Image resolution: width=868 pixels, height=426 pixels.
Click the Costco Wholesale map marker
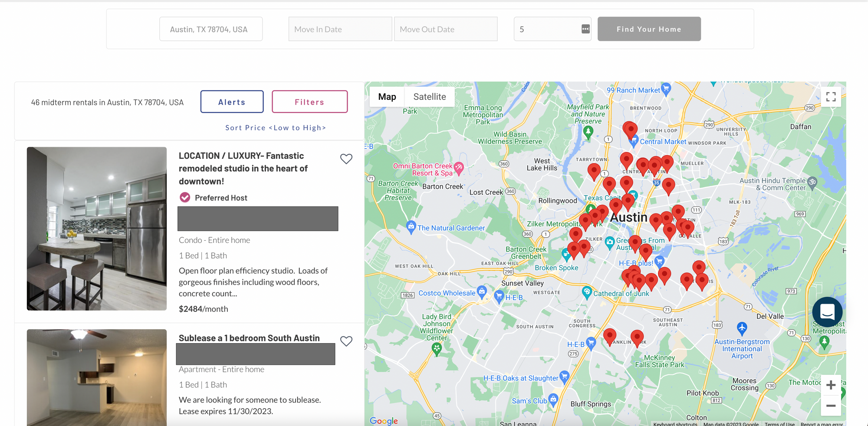tap(482, 291)
